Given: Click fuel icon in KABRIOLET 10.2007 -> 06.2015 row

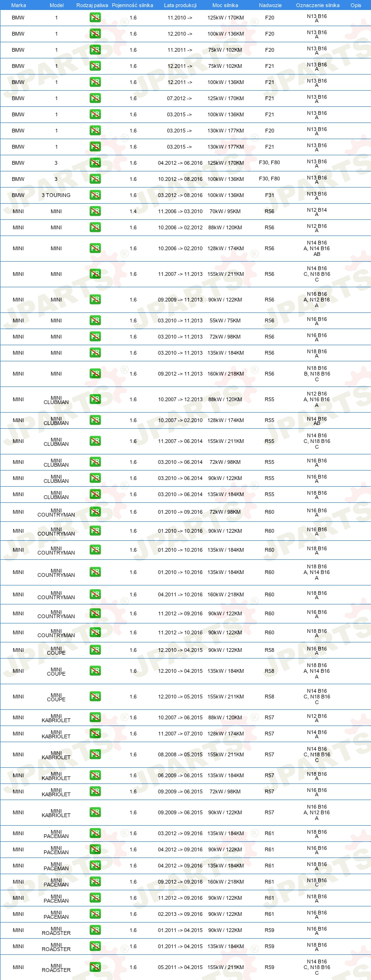Looking at the screenshot, I should pos(95,718).
